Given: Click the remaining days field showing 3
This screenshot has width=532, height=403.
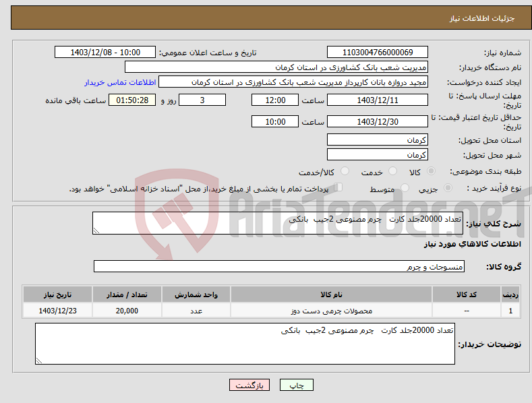Looking at the screenshot, I should (x=202, y=100).
